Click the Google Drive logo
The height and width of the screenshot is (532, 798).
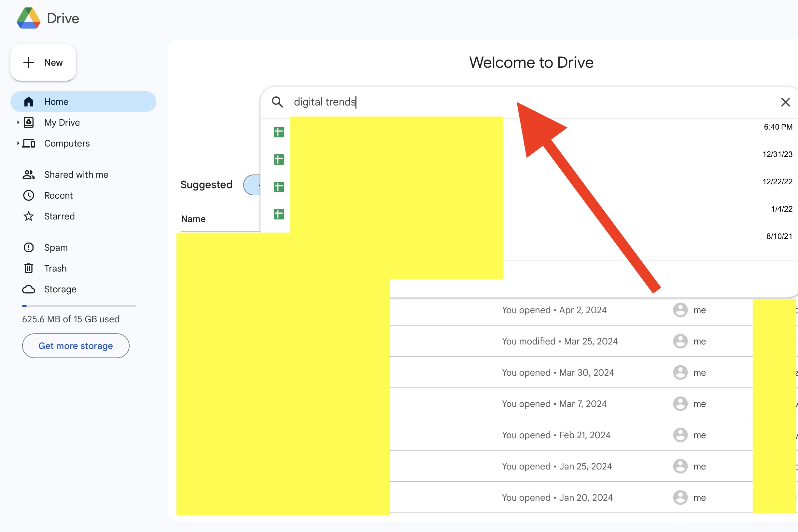click(x=29, y=18)
